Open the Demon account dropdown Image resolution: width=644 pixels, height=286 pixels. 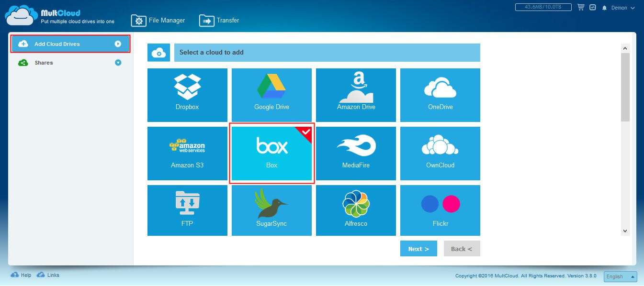click(623, 8)
